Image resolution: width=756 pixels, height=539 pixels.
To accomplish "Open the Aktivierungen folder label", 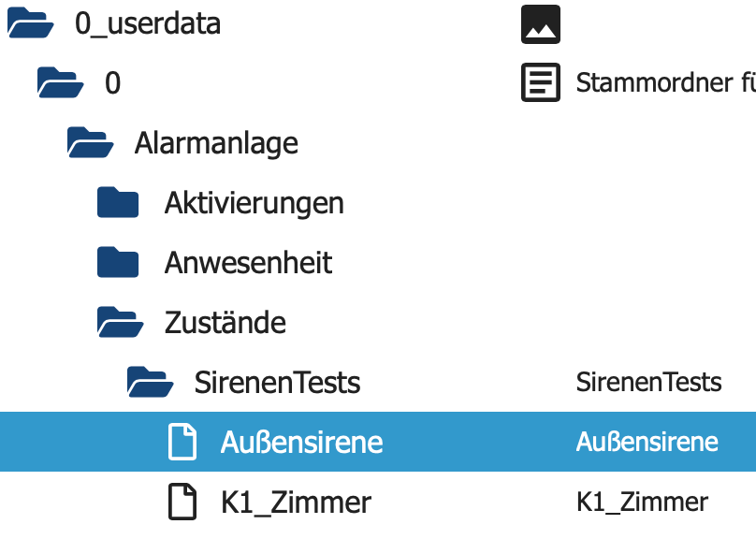I will [254, 203].
